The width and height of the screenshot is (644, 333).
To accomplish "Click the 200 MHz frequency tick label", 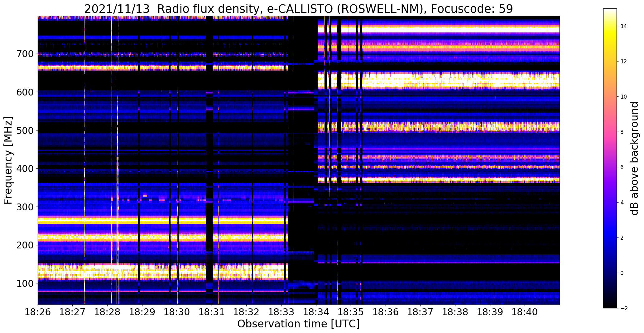I will [24, 245].
